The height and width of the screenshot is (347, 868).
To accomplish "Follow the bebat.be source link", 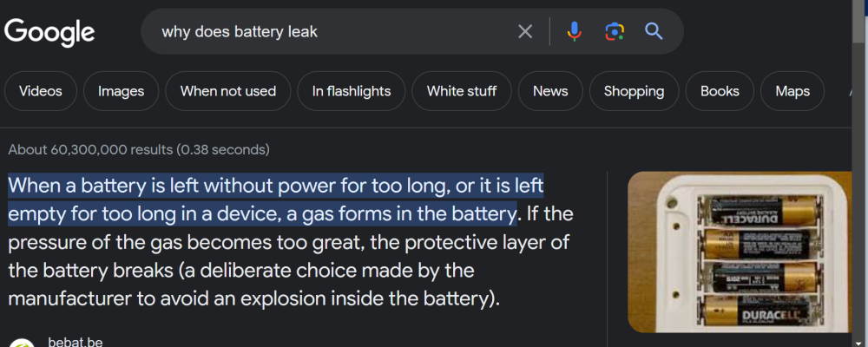I will (76, 342).
